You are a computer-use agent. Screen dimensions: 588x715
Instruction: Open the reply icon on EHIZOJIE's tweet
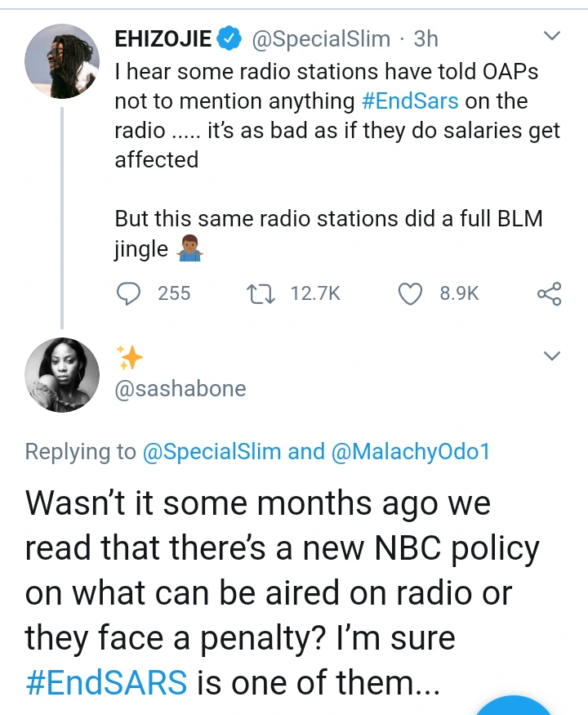pos(129,293)
